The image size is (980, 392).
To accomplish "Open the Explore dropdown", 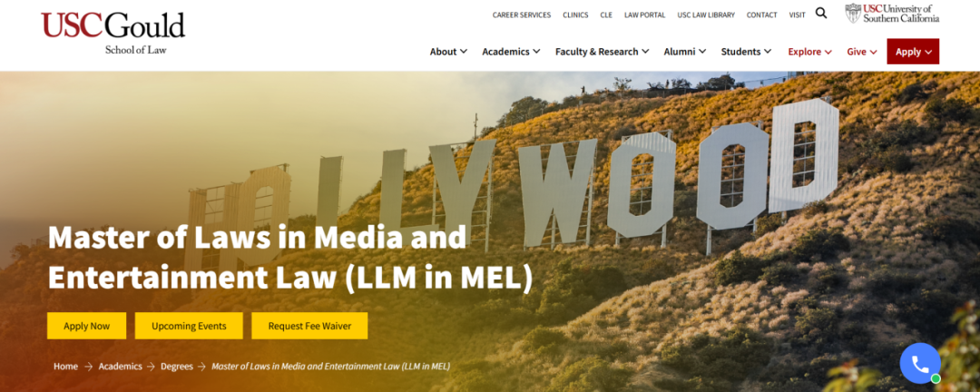I will click(x=810, y=52).
